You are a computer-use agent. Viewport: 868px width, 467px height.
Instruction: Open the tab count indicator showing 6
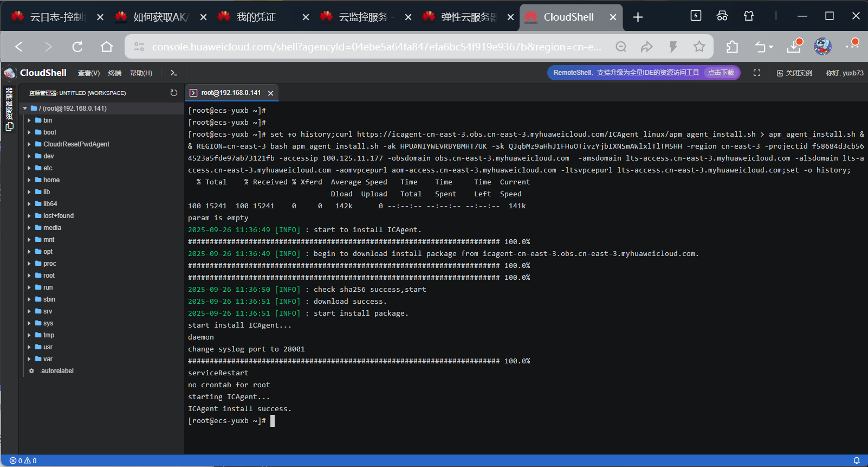click(x=696, y=16)
